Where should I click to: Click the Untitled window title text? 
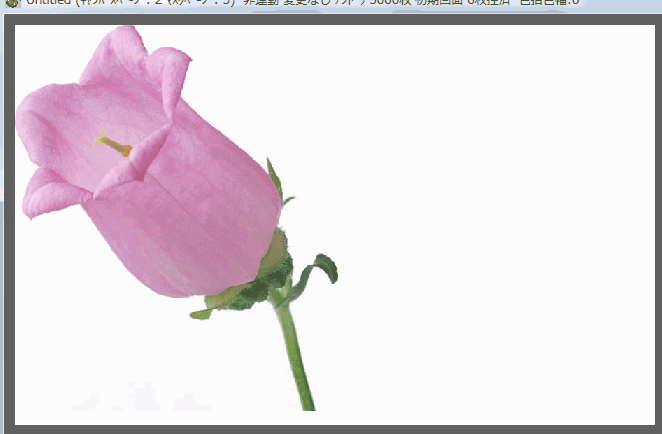tap(45, 3)
